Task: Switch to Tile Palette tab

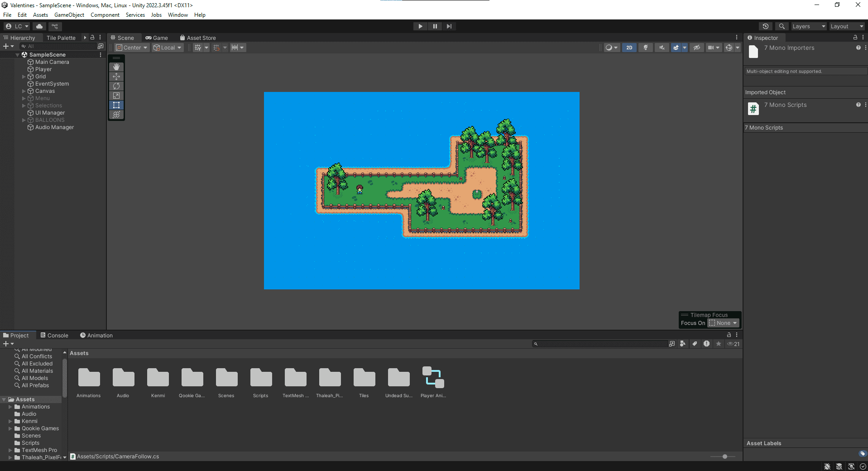Action: [x=61, y=38]
